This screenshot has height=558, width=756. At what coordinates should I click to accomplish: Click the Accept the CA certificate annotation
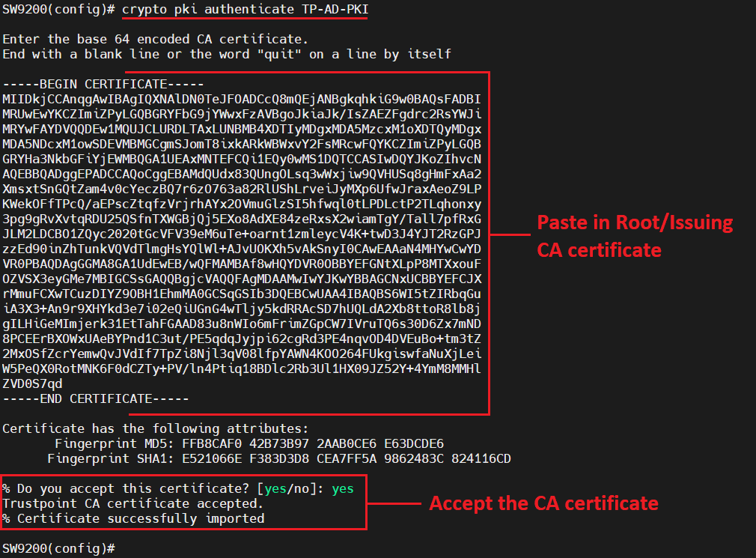[543, 503]
